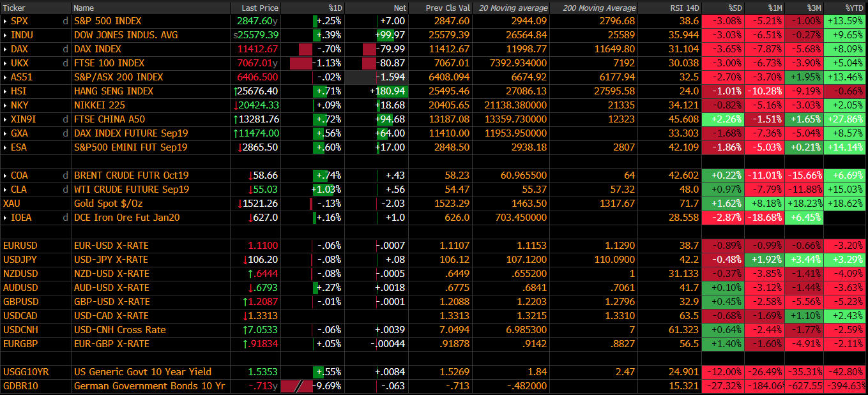Expand the UKX ticker row arrow
The width and height of the screenshot is (868, 395).
click(x=5, y=63)
